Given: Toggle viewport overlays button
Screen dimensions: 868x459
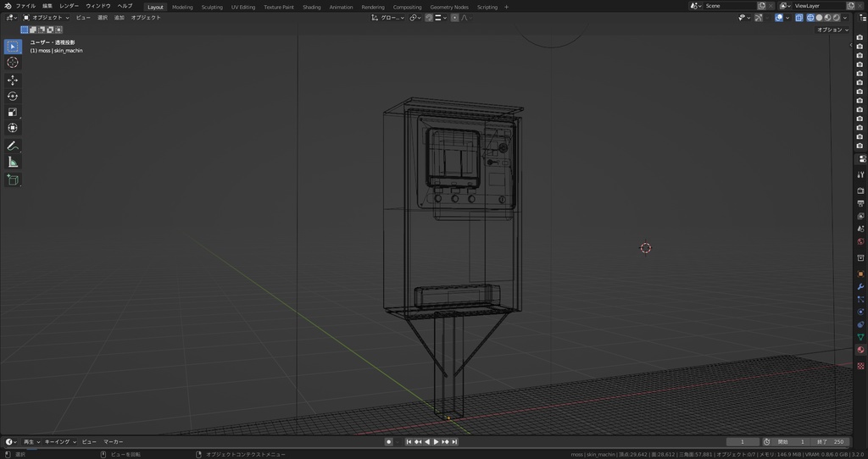Looking at the screenshot, I should (x=779, y=18).
